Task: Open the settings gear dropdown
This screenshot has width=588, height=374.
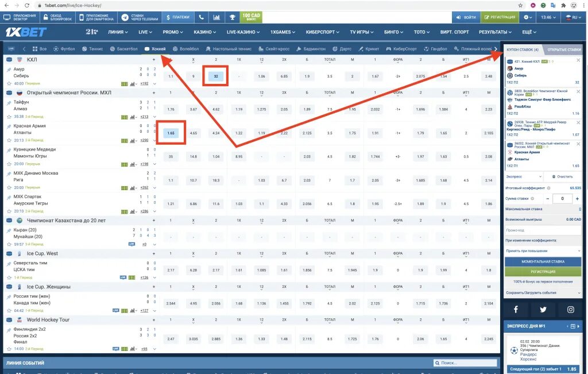Action: (x=528, y=17)
